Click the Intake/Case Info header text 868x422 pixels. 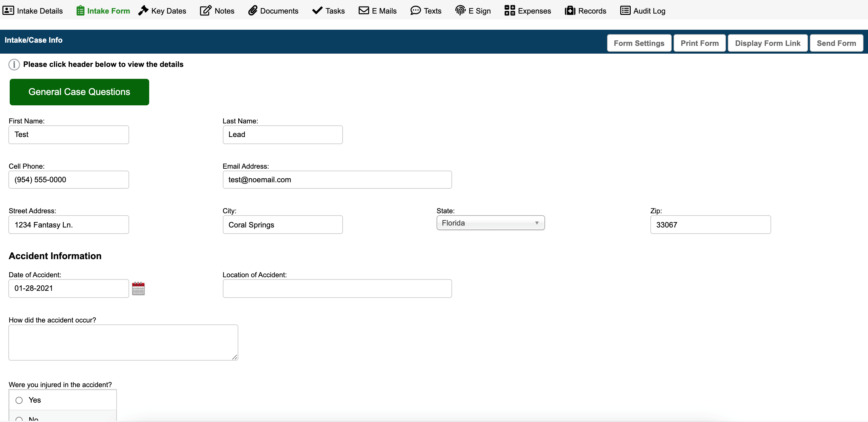tap(33, 40)
